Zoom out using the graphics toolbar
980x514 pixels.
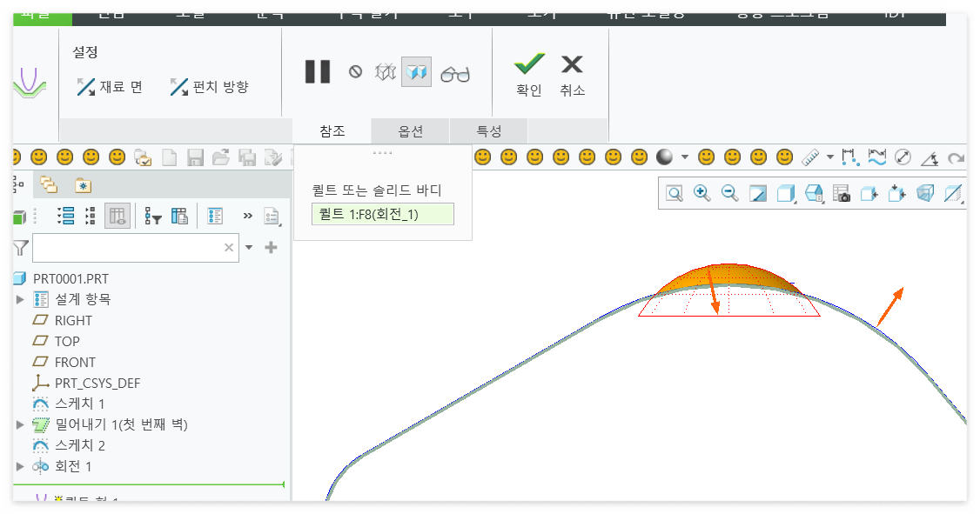click(730, 194)
